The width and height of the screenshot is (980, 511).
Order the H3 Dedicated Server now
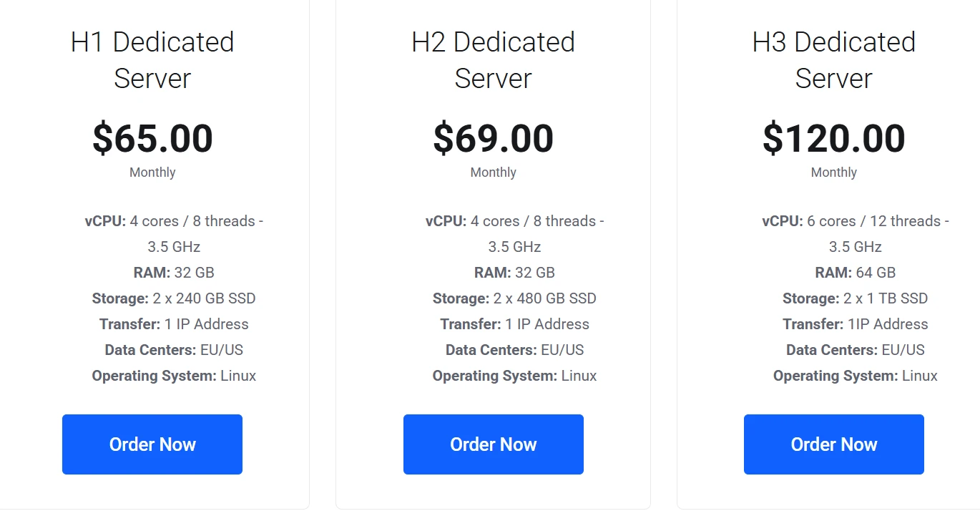[x=834, y=444]
